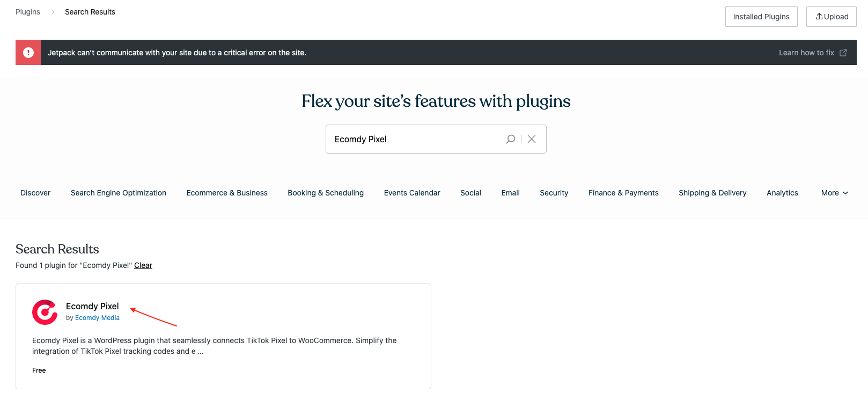
Task: Open Booking & Scheduling category
Action: point(326,193)
